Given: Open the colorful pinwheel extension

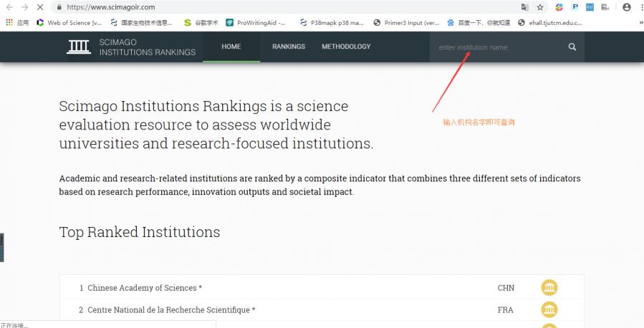Looking at the screenshot, I should click(559, 7).
